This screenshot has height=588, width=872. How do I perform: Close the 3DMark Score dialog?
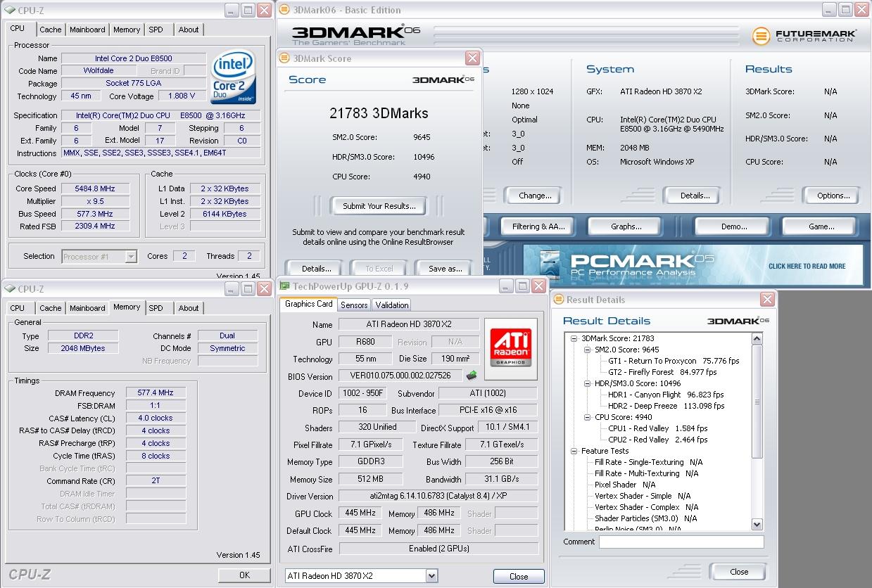(x=472, y=58)
